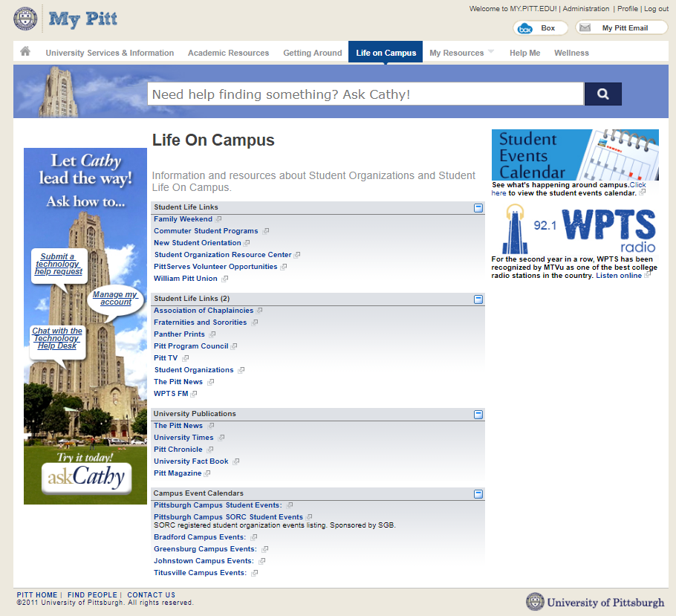
Task: Open the Family Weekend link
Action: pyautogui.click(x=183, y=219)
